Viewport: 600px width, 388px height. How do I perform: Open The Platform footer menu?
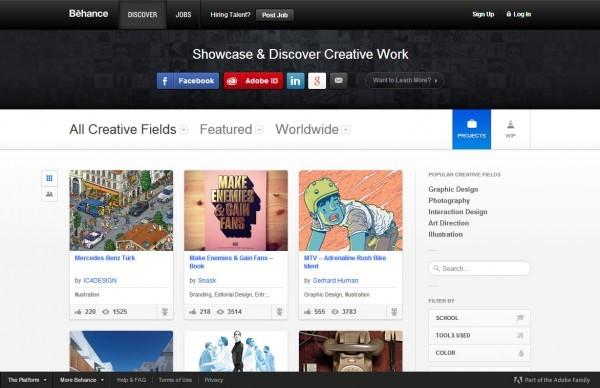coord(27,380)
